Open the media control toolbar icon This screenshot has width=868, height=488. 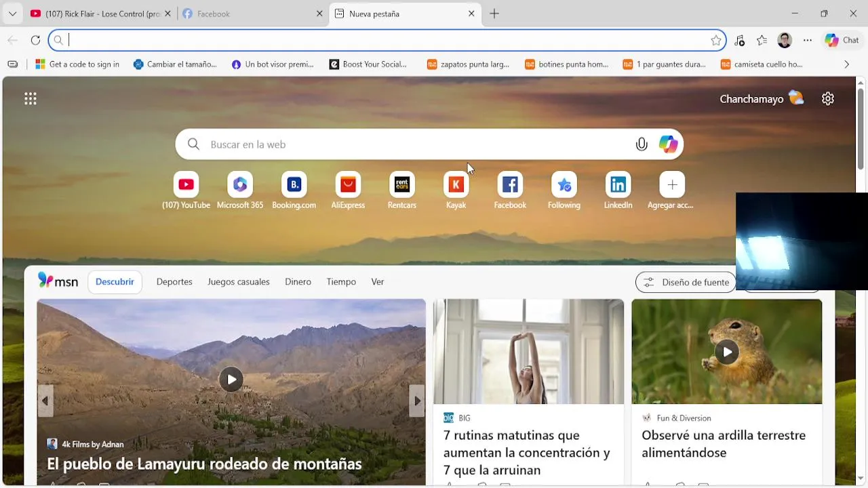[x=740, y=40]
